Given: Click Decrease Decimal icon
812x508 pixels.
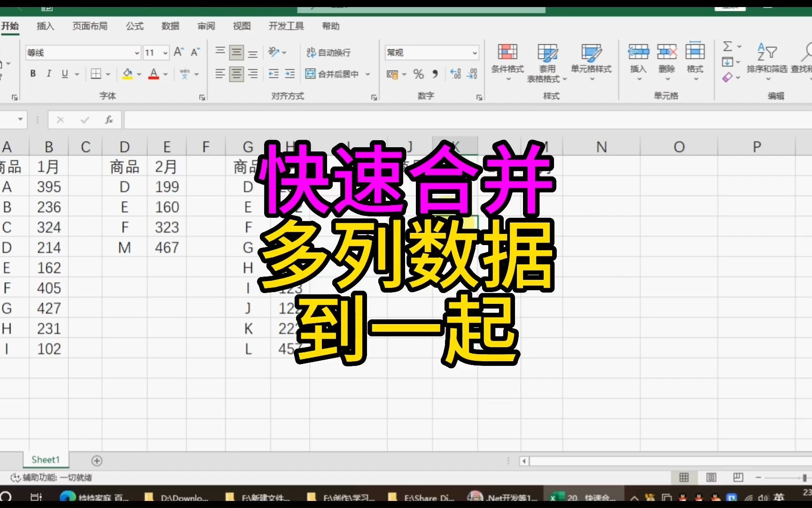Looking at the screenshot, I should (472, 74).
